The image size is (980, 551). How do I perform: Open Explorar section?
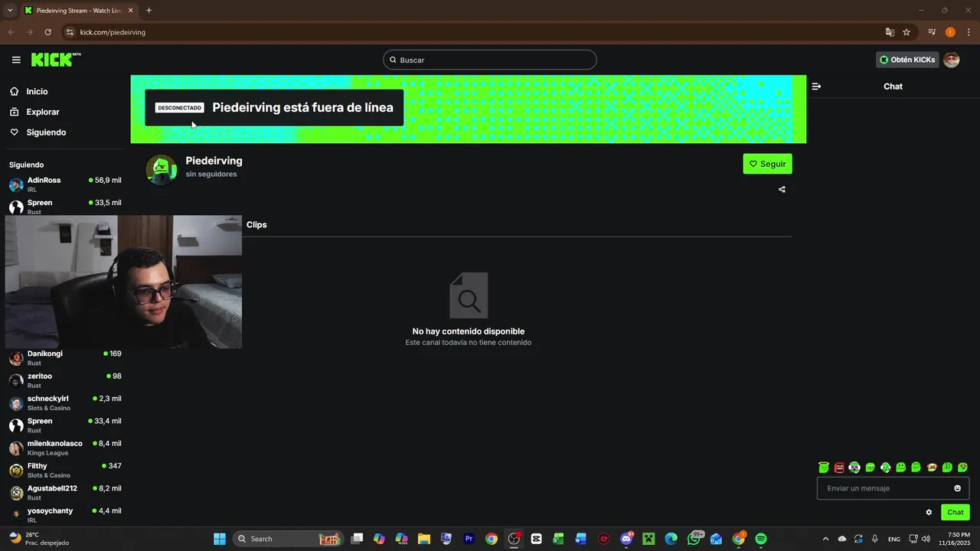(42, 112)
